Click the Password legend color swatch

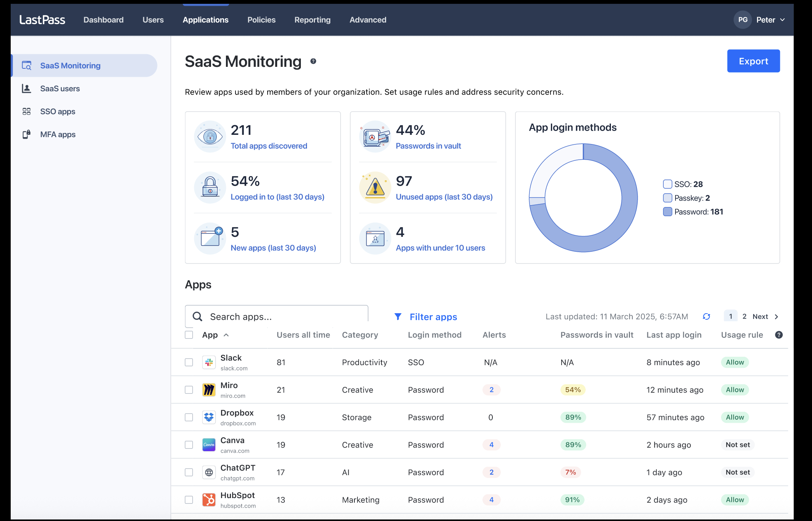click(x=667, y=212)
